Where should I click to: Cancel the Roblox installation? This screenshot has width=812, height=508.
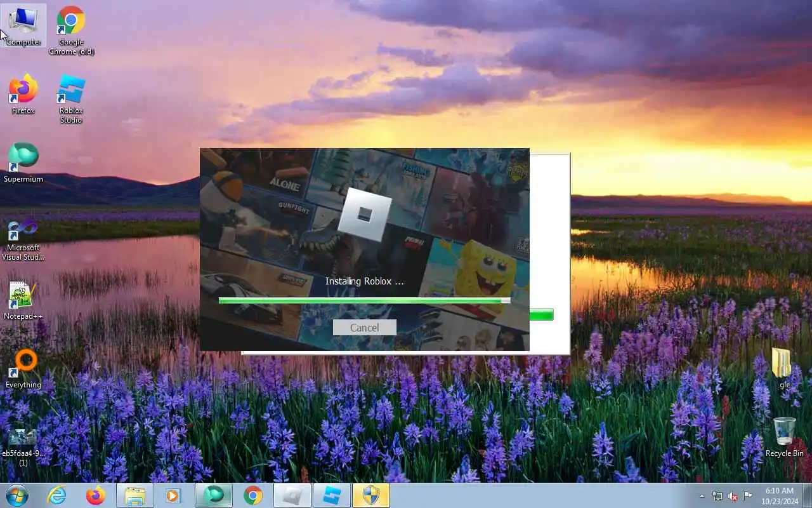point(365,327)
